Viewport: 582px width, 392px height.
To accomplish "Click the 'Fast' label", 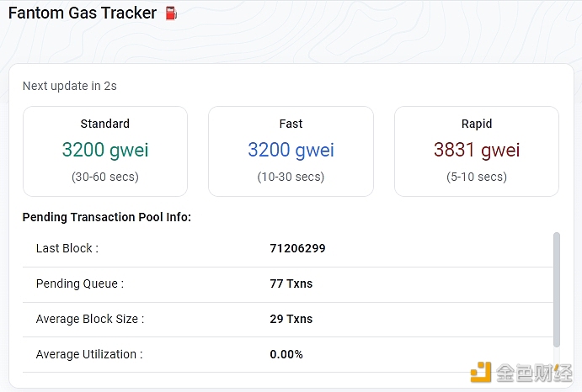I will (x=291, y=124).
